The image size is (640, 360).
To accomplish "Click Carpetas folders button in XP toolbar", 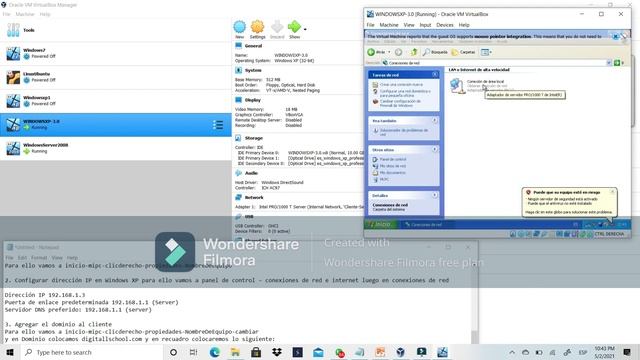I will point(463,52).
